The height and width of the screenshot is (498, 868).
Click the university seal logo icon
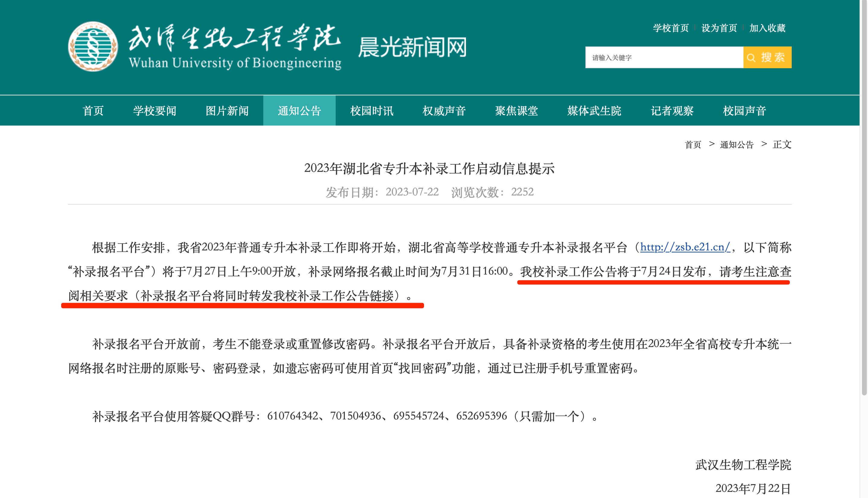tap(93, 46)
